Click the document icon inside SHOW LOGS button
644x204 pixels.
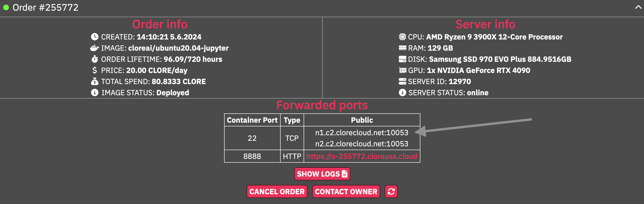345,174
